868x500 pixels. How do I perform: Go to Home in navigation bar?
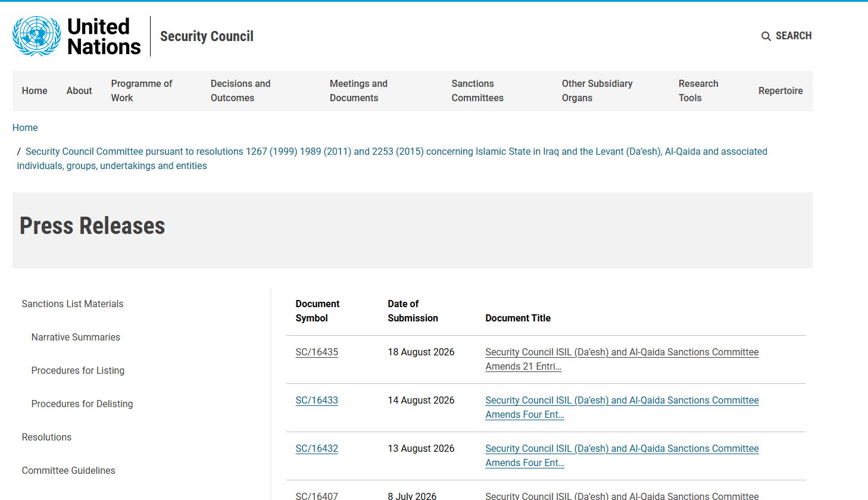click(x=35, y=91)
